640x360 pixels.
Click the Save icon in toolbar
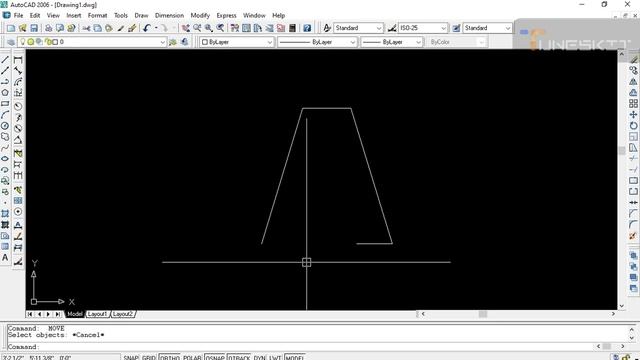(x=34, y=28)
